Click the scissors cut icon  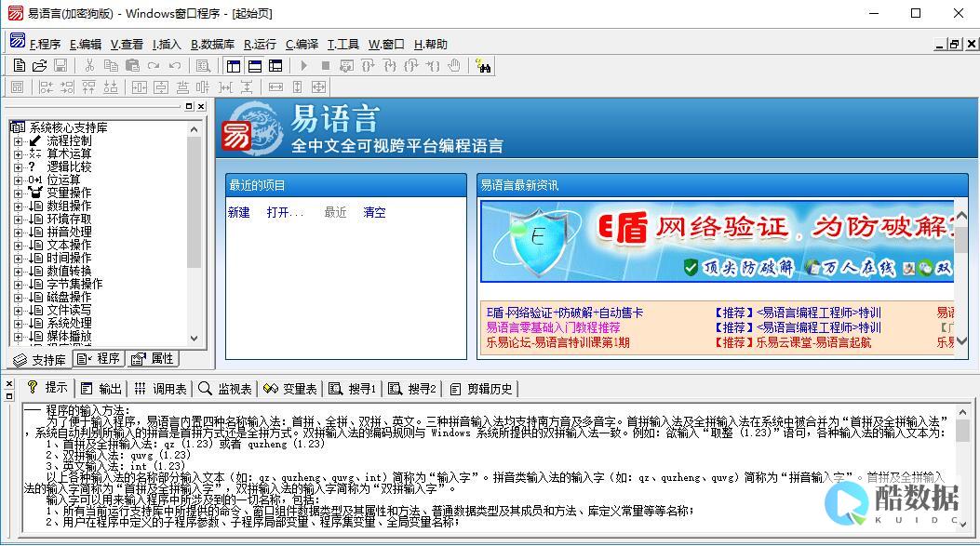[x=89, y=65]
